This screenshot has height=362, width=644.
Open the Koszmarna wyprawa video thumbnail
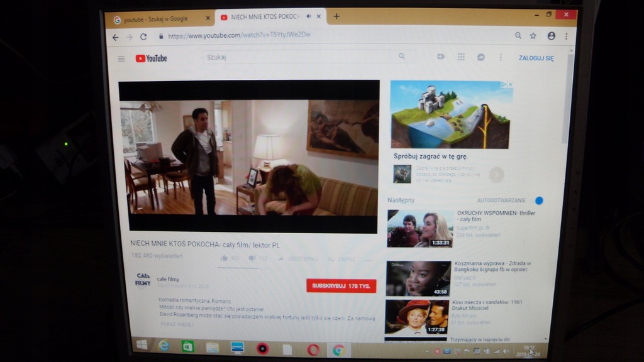click(x=418, y=278)
